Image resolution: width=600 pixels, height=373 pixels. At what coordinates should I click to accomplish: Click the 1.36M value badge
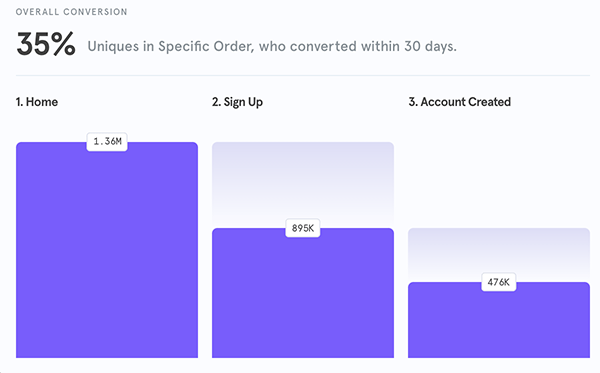pos(107,142)
